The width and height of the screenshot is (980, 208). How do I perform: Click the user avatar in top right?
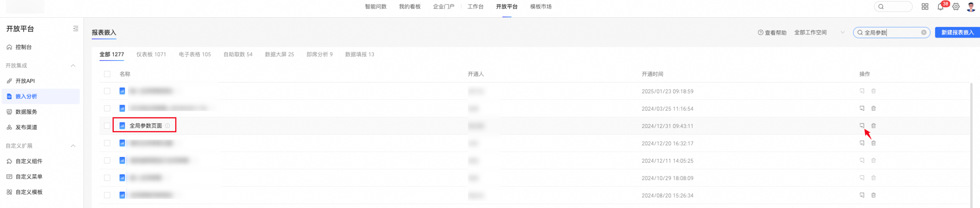tap(971, 7)
